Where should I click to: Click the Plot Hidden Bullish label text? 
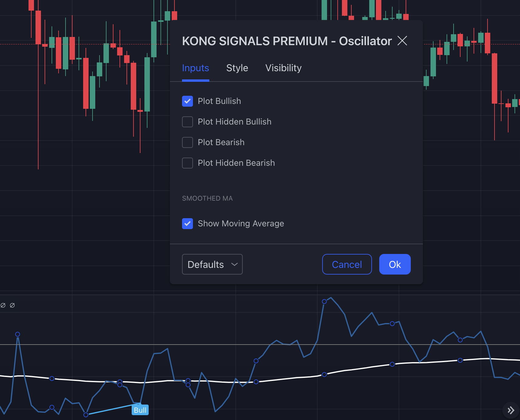tap(235, 122)
